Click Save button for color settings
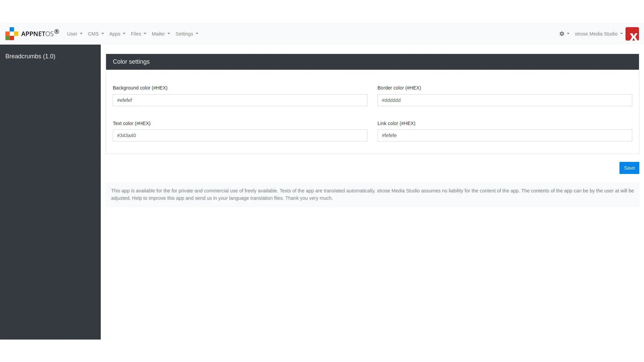This screenshot has height=362, width=644. point(629,168)
